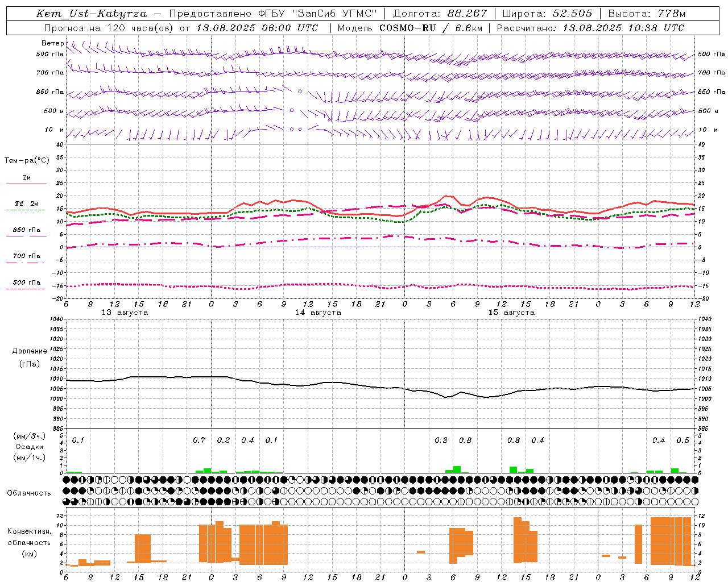This screenshot has height=582, width=728.
Task: Click the Давление pressure chart label
Action: 30,351
